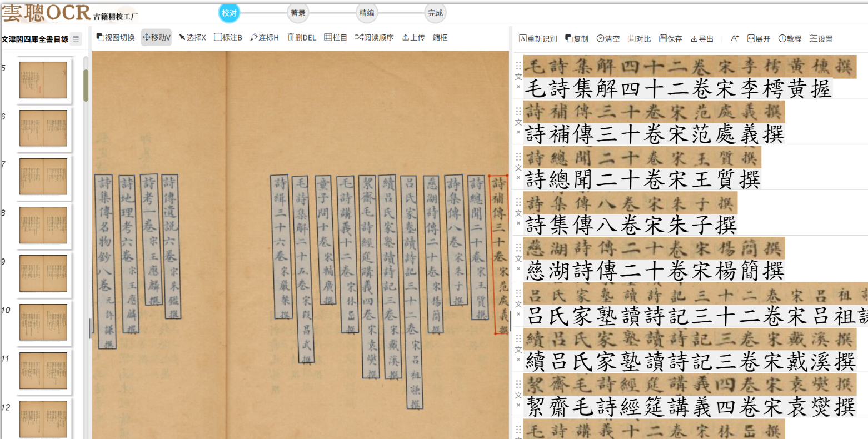868x439 pixels.
Task: Click 重新识别 to re-run recognition
Action: [538, 38]
